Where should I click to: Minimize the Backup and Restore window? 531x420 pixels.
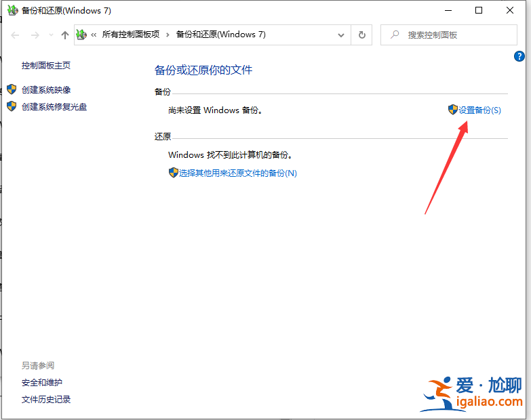click(x=448, y=10)
